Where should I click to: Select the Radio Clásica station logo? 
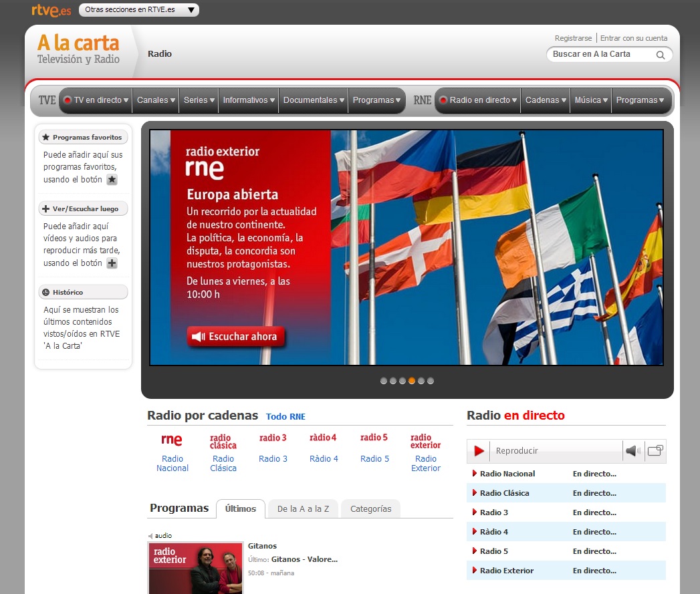[223, 442]
